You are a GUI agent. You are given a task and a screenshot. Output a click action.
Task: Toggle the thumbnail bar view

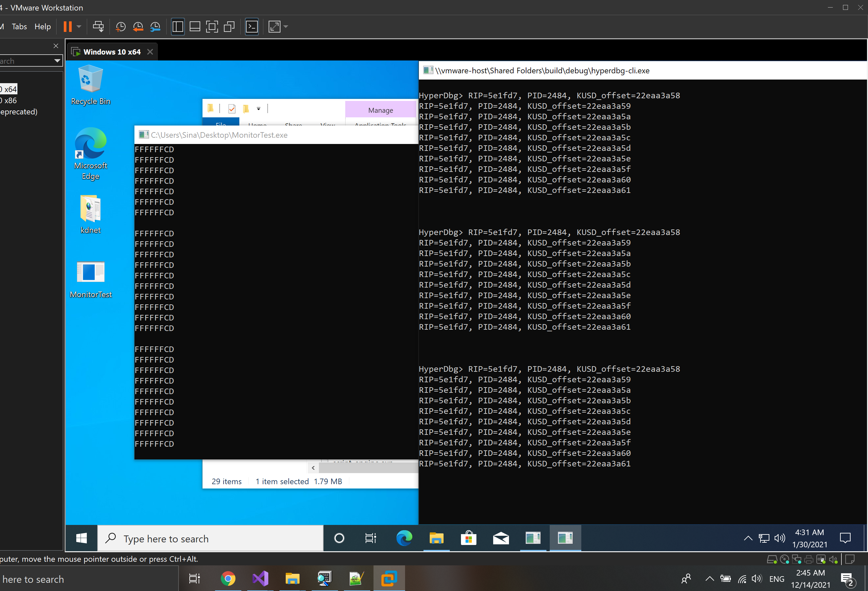(195, 27)
